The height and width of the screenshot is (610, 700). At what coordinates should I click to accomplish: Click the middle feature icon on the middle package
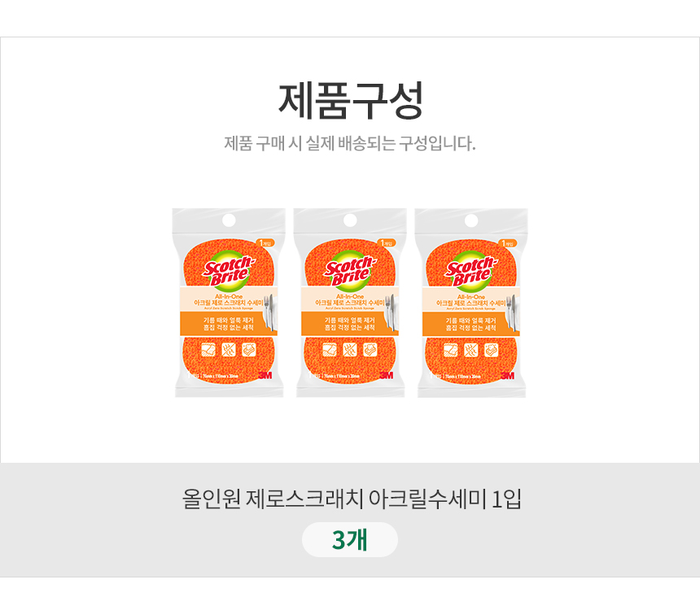[350, 350]
